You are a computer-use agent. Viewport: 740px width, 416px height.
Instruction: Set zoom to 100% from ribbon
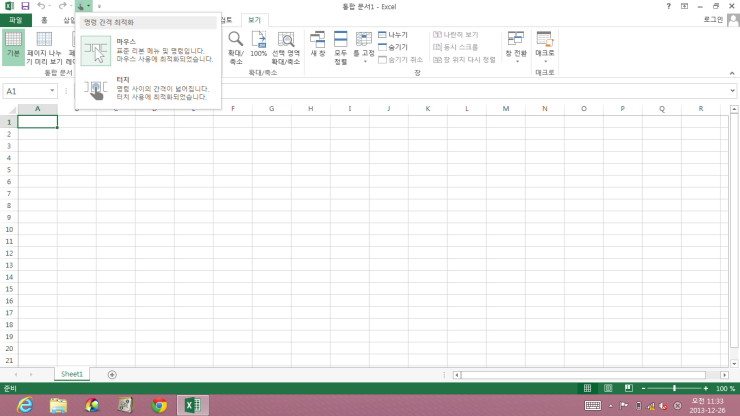coord(259,44)
